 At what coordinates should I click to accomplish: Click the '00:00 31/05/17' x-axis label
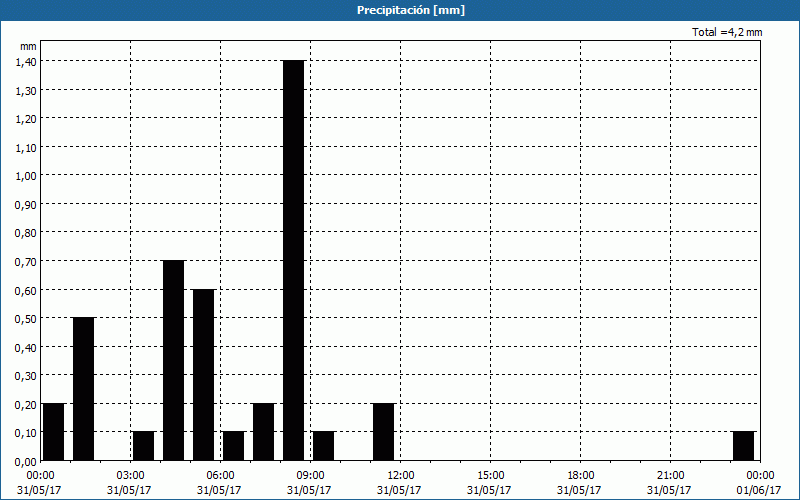click(39, 483)
